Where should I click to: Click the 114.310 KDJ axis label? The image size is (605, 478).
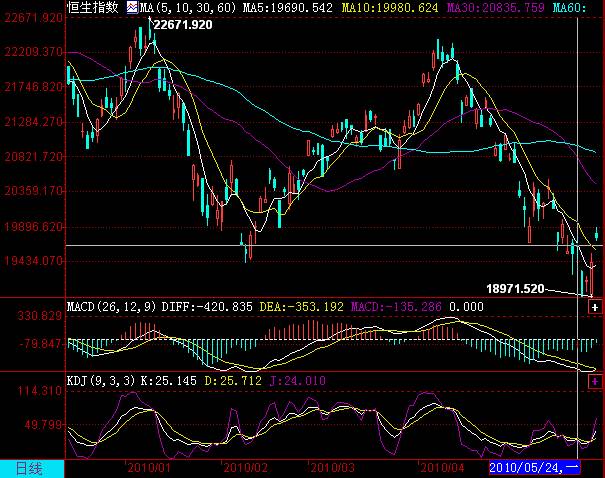point(40,391)
